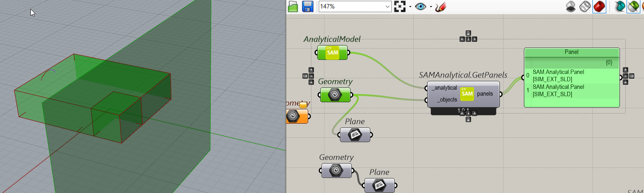Click the Panel header title
The width and height of the screenshot is (644, 193).
pyautogui.click(x=571, y=52)
